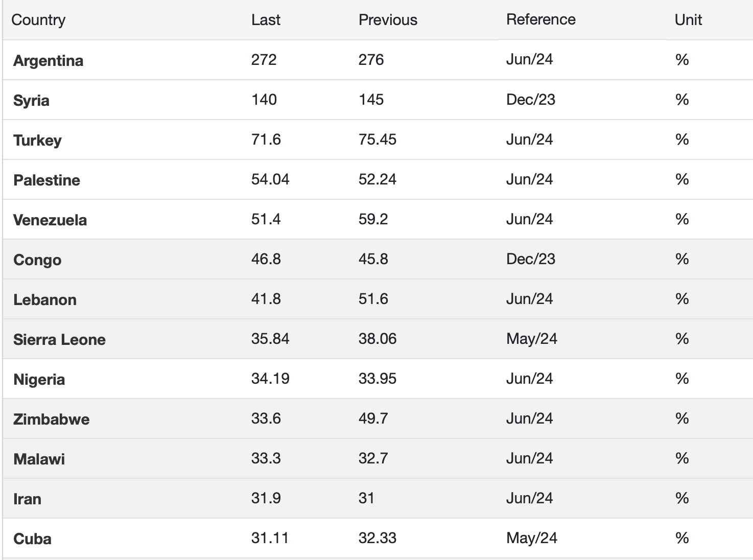Click the Congo country link
The width and height of the screenshot is (753, 560).
click(x=37, y=260)
